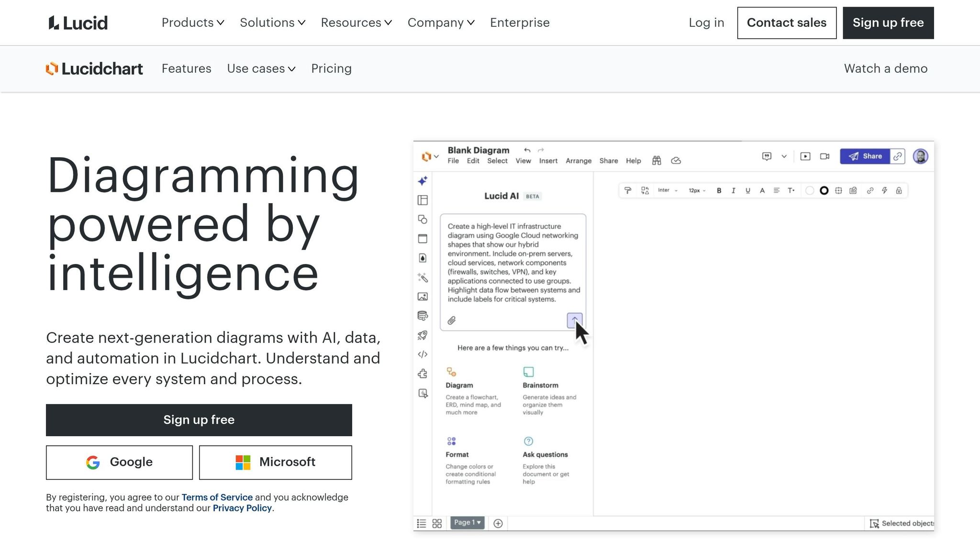Viewport: 980px width, 551px height.
Task: Open the image insert sidebar icon
Action: 423,297
